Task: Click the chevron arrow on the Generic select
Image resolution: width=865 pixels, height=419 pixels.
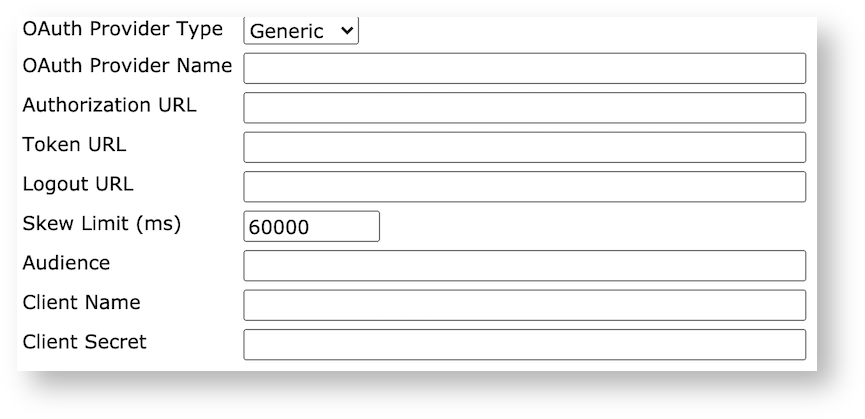Action: click(347, 31)
